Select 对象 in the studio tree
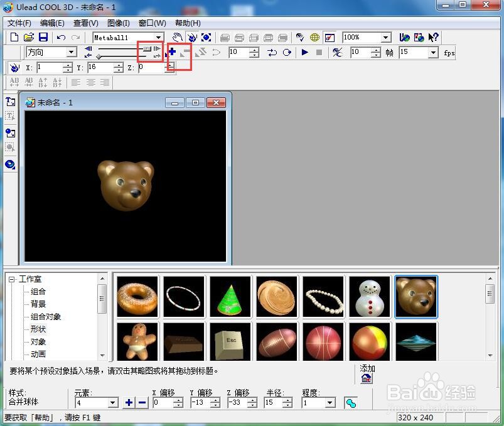This screenshot has height=426, width=504. point(38,341)
